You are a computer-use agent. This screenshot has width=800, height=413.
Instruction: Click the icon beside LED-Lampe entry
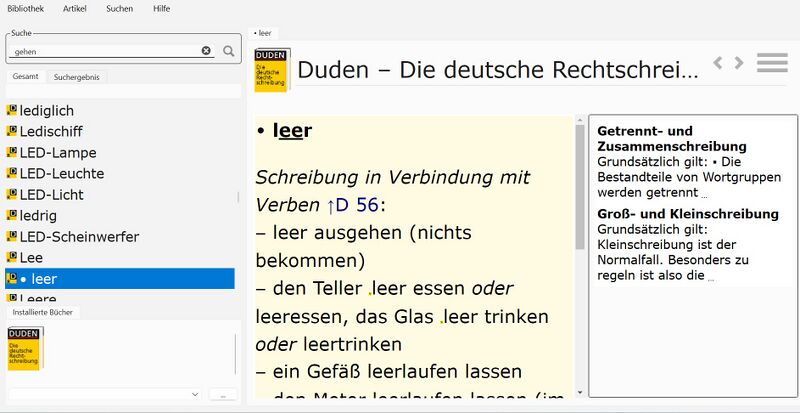[x=12, y=153]
